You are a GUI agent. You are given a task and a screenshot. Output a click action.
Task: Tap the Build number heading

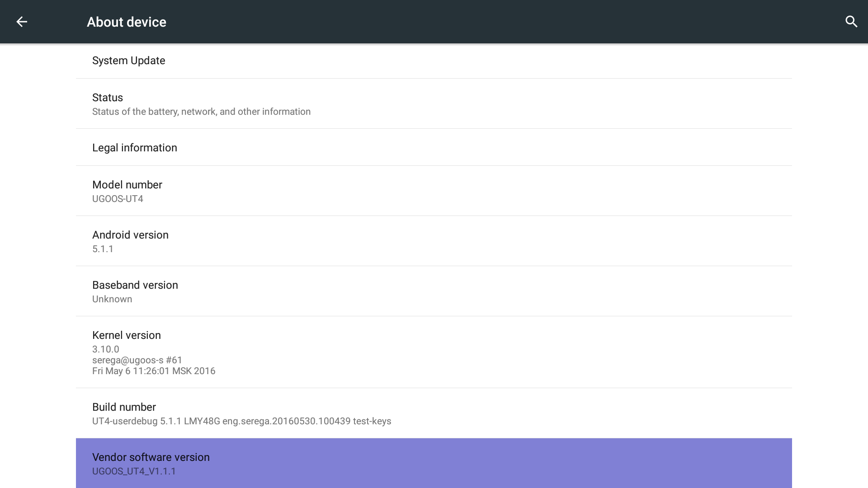tap(124, 407)
